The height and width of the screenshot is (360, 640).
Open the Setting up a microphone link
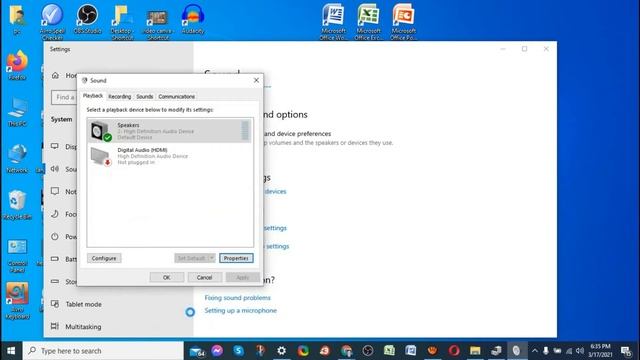click(240, 310)
